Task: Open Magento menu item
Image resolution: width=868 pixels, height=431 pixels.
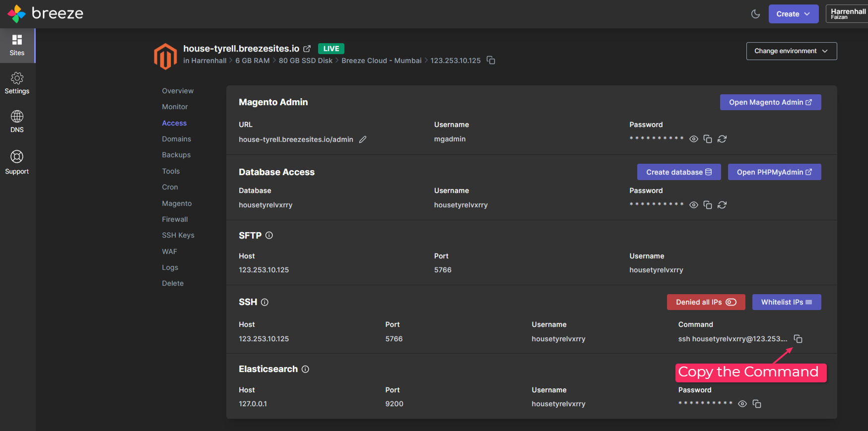Action: click(177, 203)
